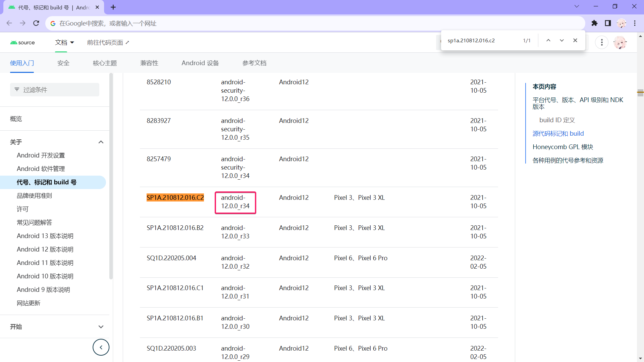Open Android 13 版本说明 in sidebar
Screen dimensions: 644x362
(45, 236)
